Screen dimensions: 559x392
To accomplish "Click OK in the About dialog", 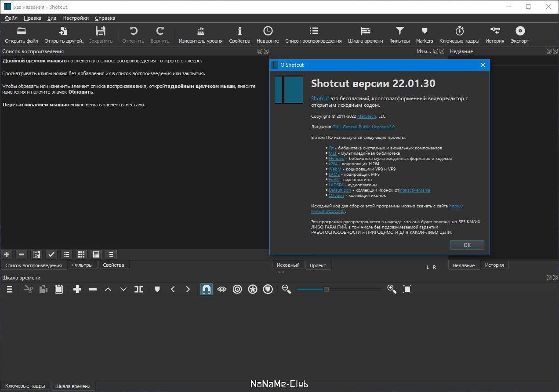I will (x=467, y=245).
